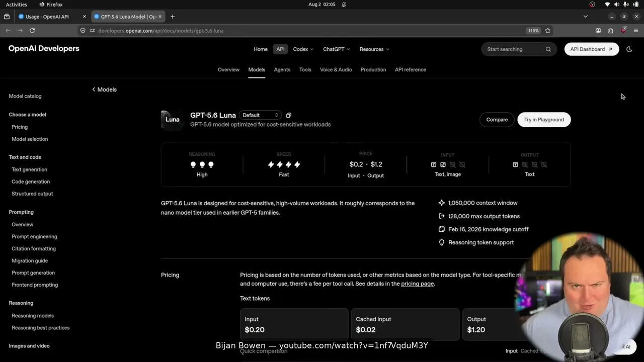
Task: Open Pricing in the sidebar
Action: point(20,127)
